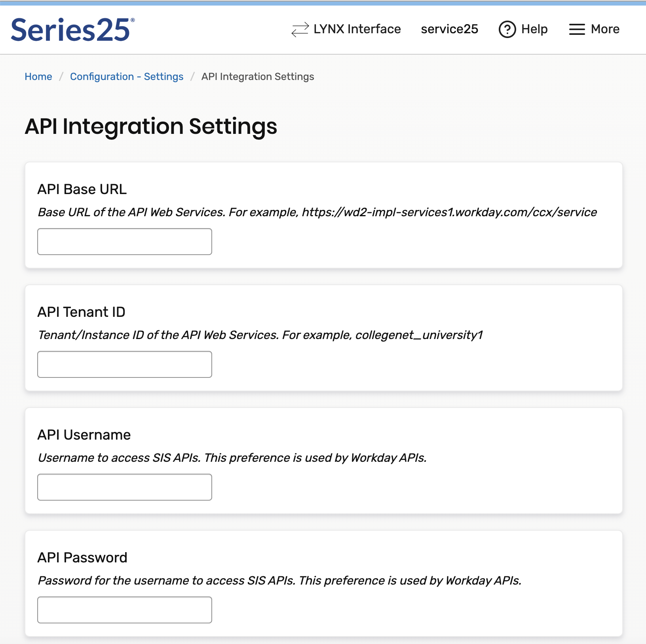Click into the API Tenant ID field

pos(125,364)
